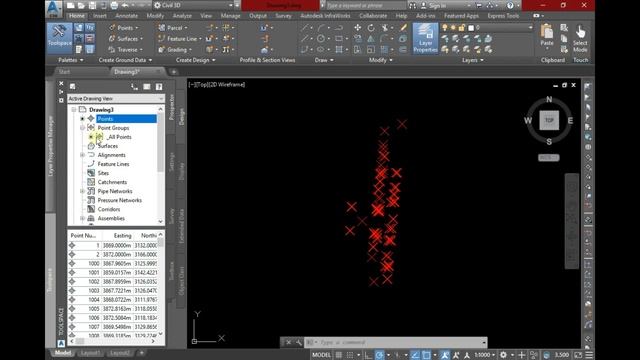Expand the Alignments tree node
This screenshot has width=640, height=360.
pyautogui.click(x=82, y=155)
